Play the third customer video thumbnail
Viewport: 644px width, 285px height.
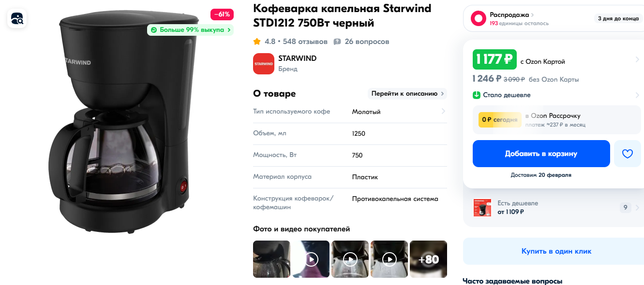[x=350, y=259]
